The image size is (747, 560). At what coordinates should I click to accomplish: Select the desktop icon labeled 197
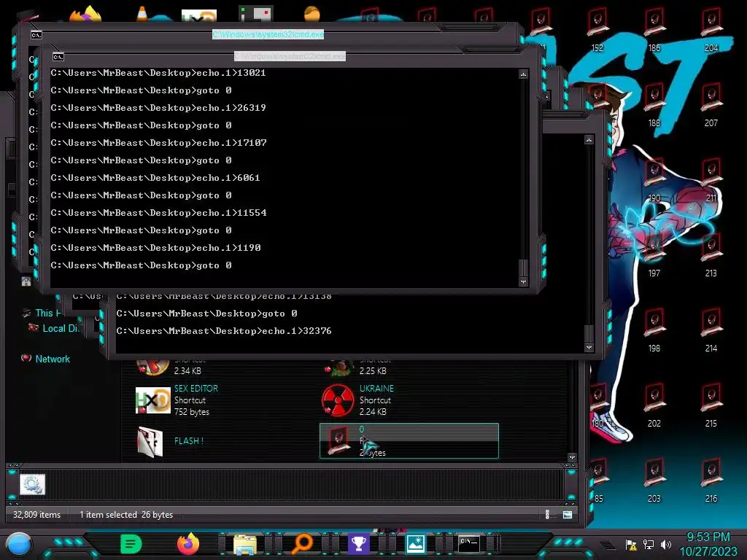654,255
